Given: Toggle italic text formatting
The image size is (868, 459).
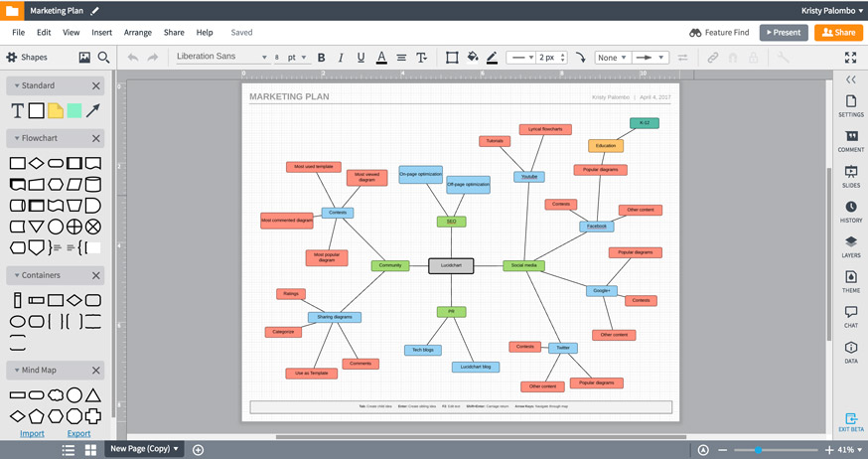Looking at the screenshot, I should point(341,58).
